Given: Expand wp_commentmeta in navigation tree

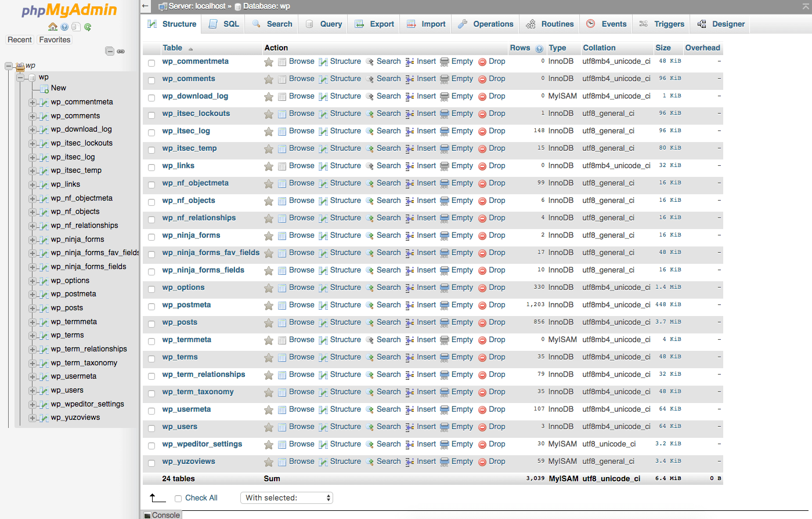Looking at the screenshot, I should click(33, 103).
